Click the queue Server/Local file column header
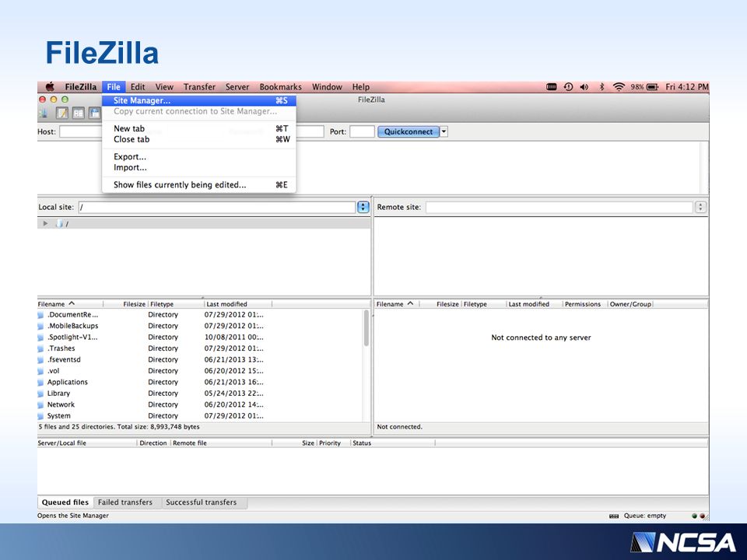Image resolution: width=747 pixels, height=560 pixels. tap(86, 443)
